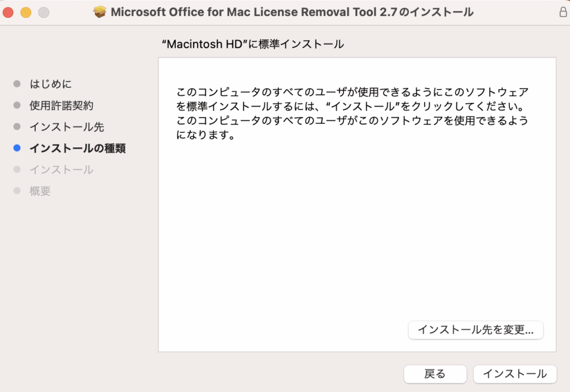Click the grayed-out zoom button in the title bar

(43, 12)
